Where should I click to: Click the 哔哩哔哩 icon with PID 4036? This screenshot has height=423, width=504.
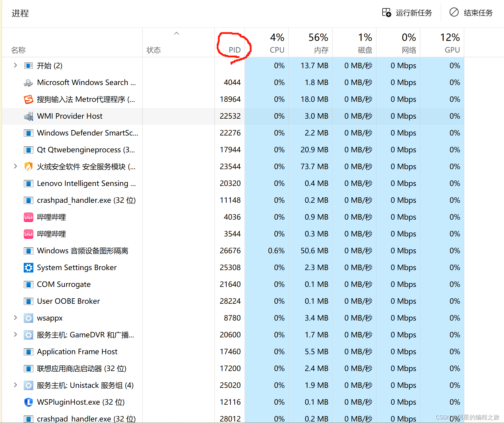click(x=28, y=217)
